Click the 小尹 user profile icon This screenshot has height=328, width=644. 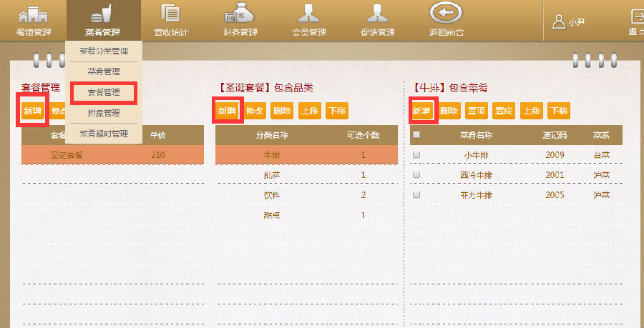coord(559,21)
